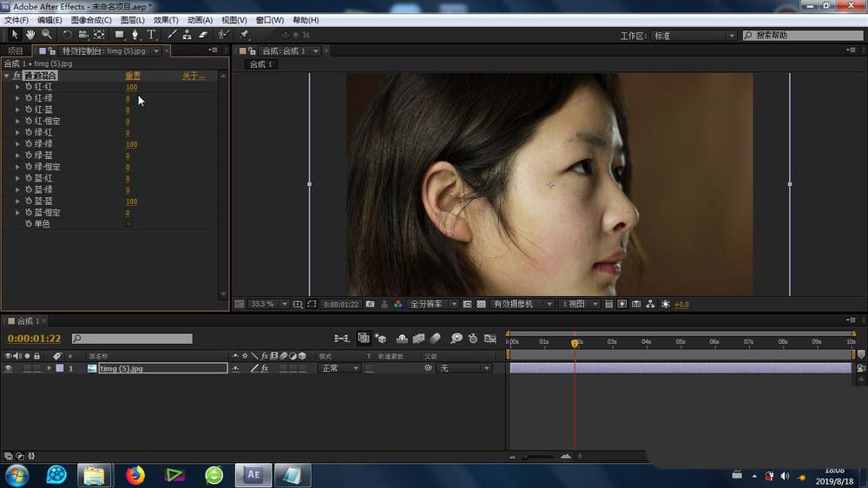Toggle stopwatch for 绿-绿 property
The width and height of the screenshot is (868, 488).
29,144
